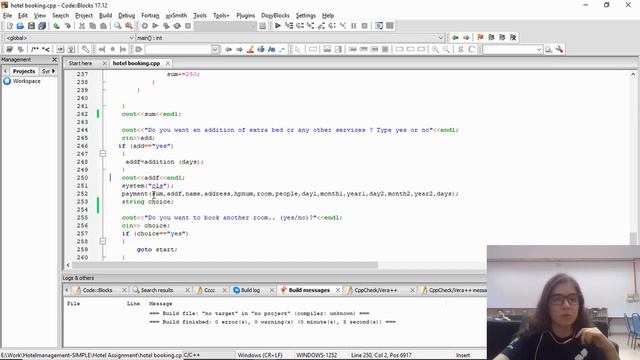This screenshot has width=640, height=360.
Task: Close the hotel booking.cpp tab
Action: pyautogui.click(x=168, y=63)
